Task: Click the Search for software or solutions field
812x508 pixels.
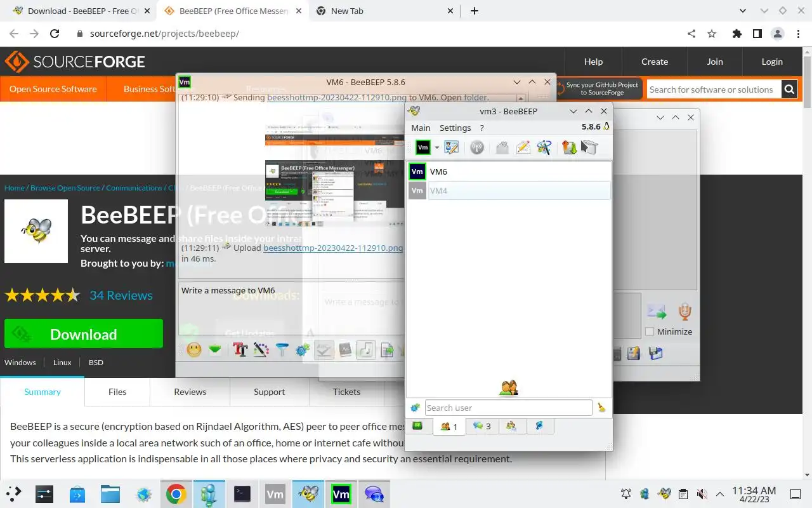Action: [x=714, y=90]
